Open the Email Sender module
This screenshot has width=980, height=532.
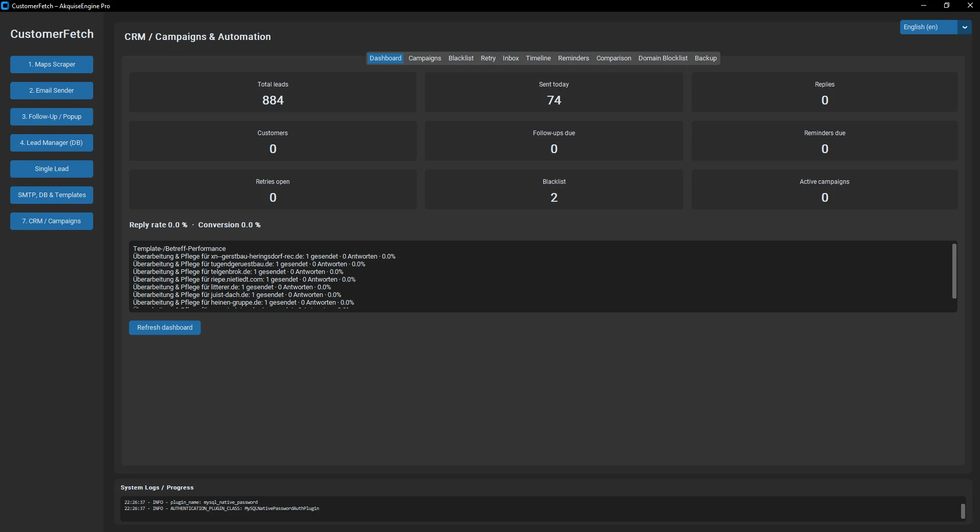coord(52,91)
